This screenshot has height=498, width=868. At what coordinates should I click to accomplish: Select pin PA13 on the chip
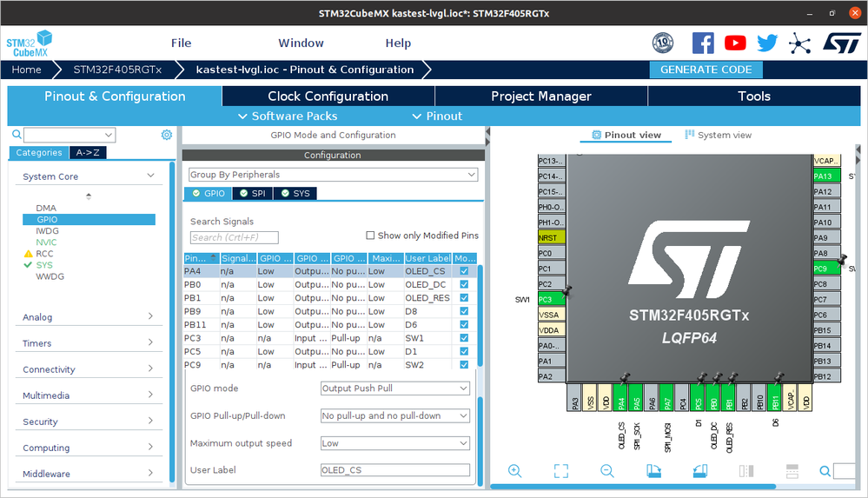point(826,176)
